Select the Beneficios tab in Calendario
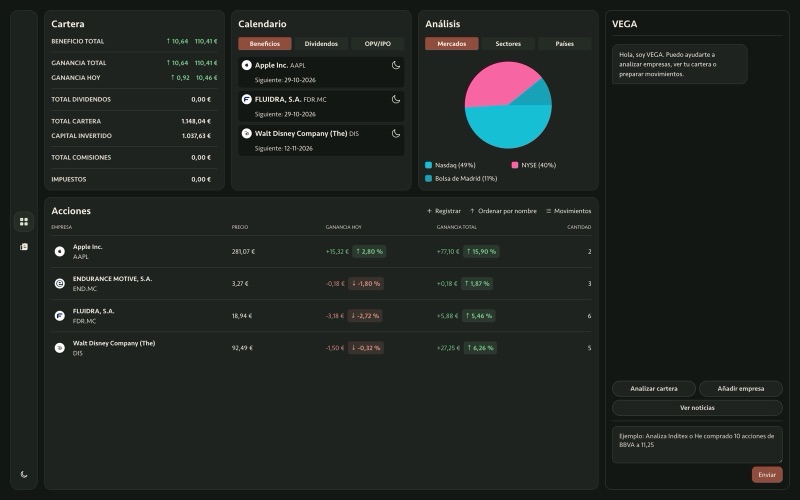The height and width of the screenshot is (500, 800). [x=265, y=44]
